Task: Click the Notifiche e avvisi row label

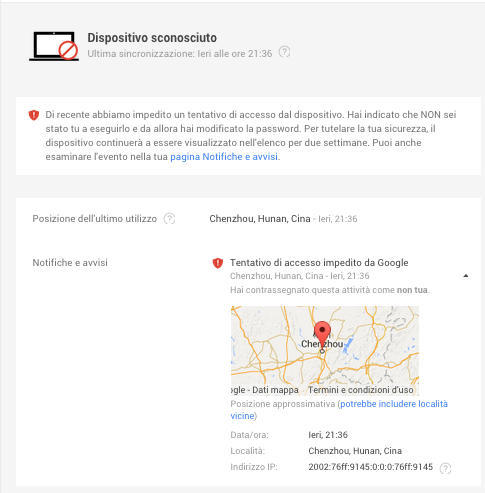Action: [70, 263]
